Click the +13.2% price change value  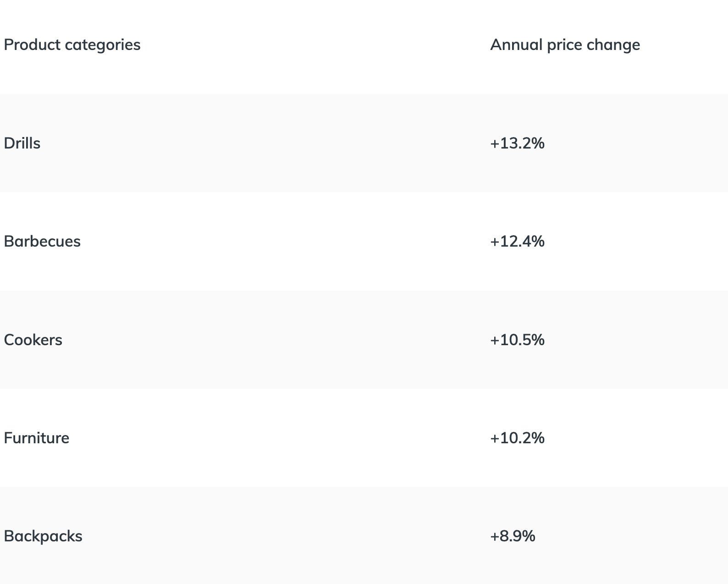pos(517,143)
